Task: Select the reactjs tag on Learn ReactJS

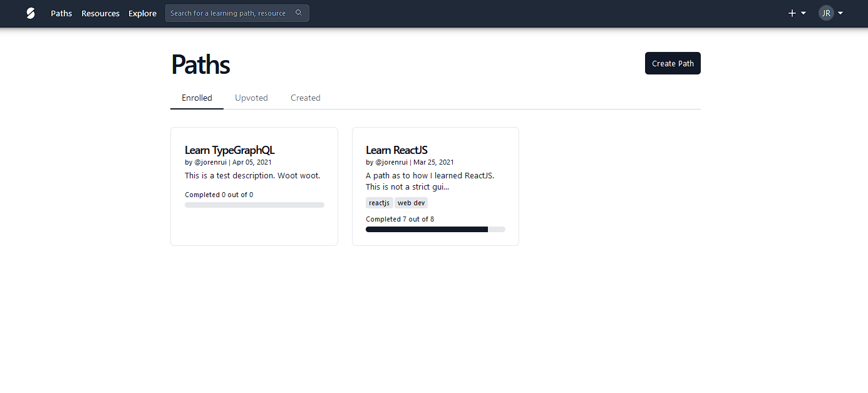Action: tap(379, 202)
